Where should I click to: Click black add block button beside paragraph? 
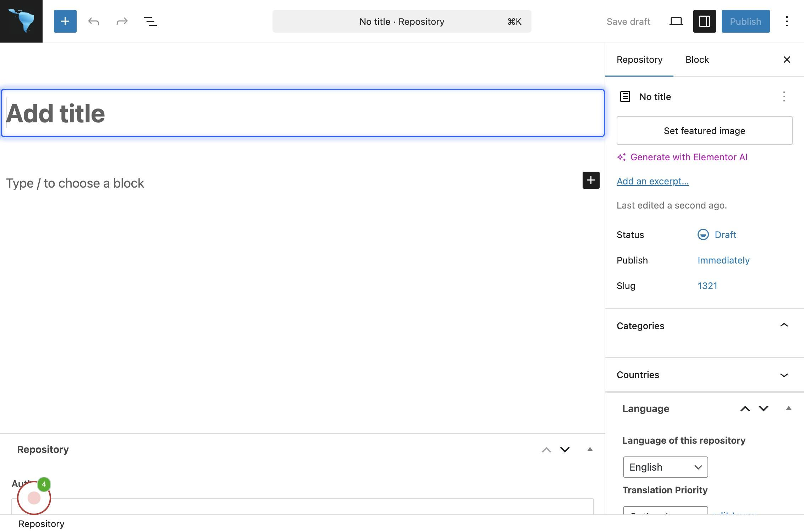tap(591, 180)
